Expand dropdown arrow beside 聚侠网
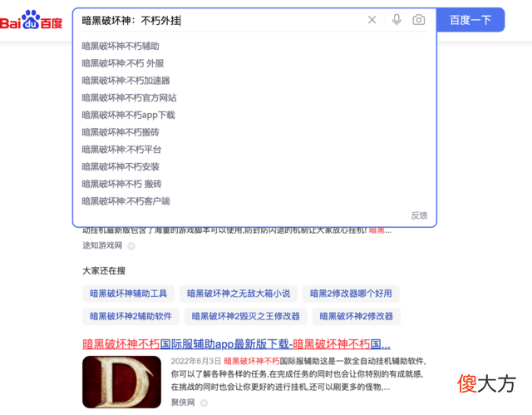 pos(204,403)
